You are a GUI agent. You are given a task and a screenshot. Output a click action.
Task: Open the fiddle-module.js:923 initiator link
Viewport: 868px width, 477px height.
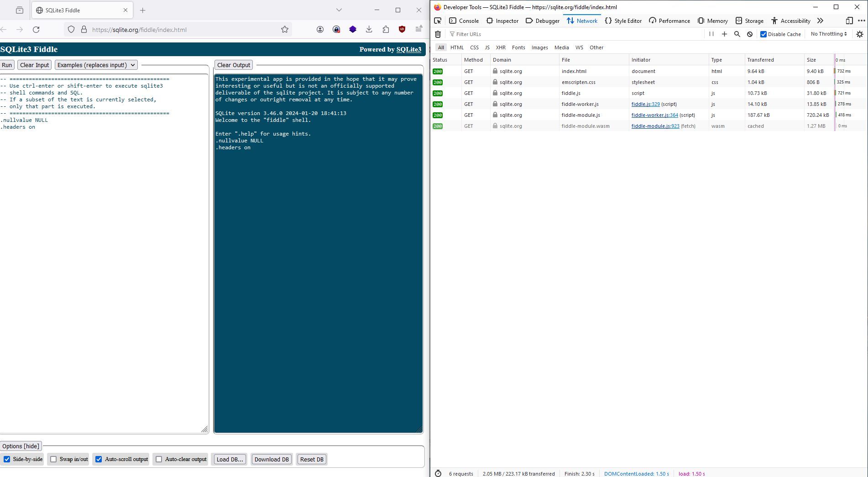[x=655, y=126]
